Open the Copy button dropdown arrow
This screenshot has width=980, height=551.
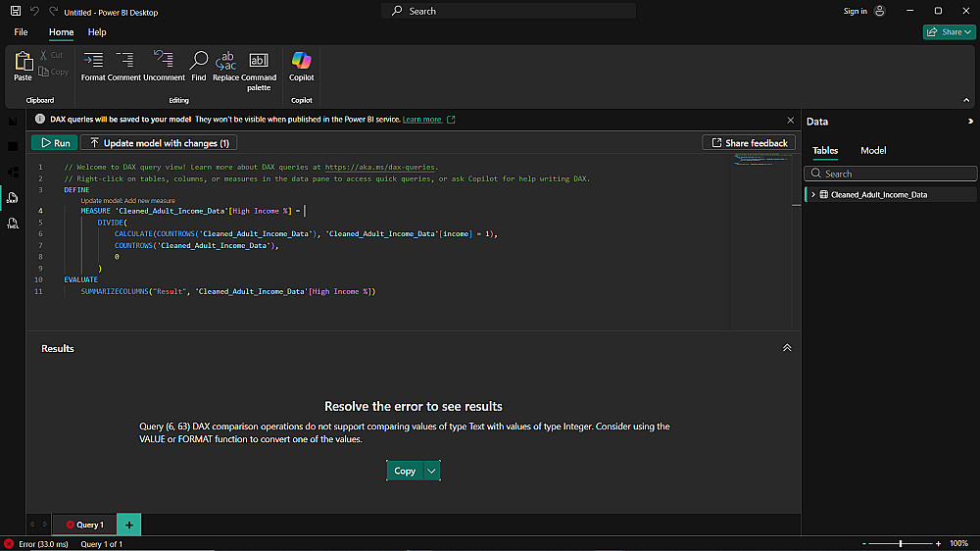tap(432, 471)
